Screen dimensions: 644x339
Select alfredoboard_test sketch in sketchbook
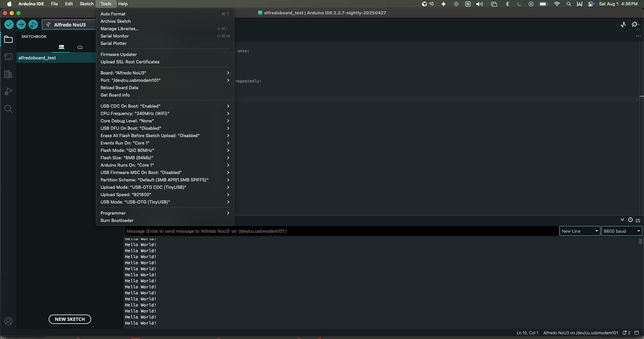click(x=56, y=58)
